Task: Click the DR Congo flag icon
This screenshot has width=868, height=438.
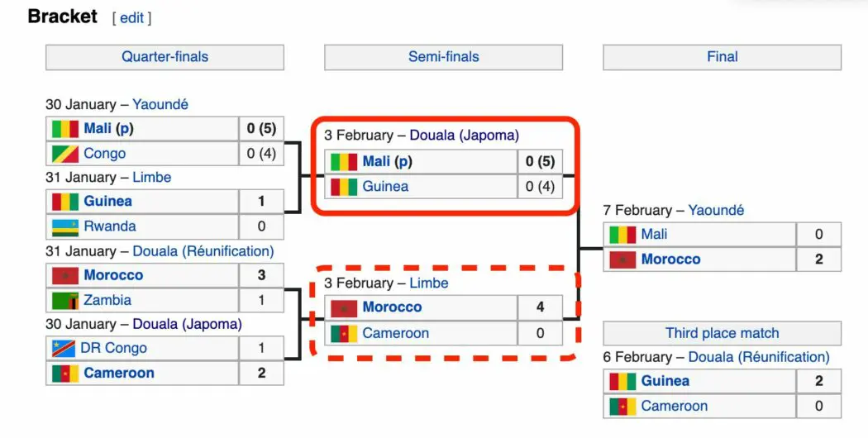Action: click(x=64, y=348)
